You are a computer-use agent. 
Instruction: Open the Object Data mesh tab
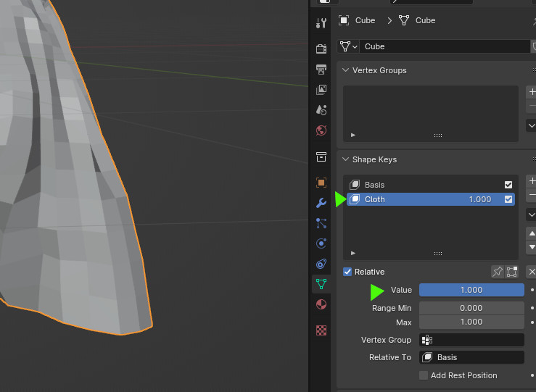click(321, 284)
